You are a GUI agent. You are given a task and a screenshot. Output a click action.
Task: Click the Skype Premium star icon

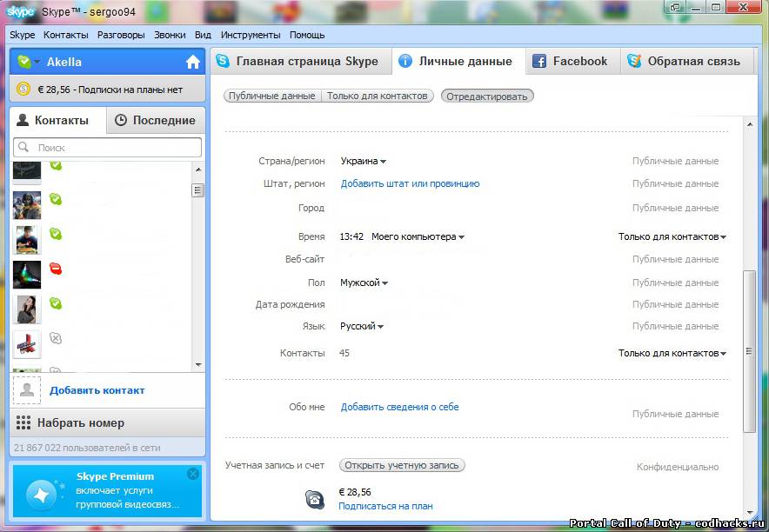pos(41,495)
